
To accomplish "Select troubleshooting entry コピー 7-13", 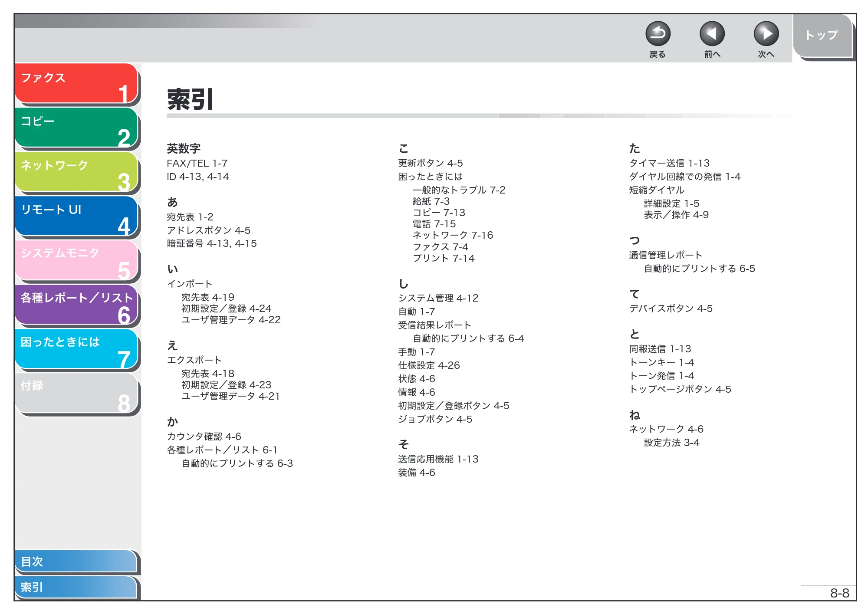I will (439, 212).
